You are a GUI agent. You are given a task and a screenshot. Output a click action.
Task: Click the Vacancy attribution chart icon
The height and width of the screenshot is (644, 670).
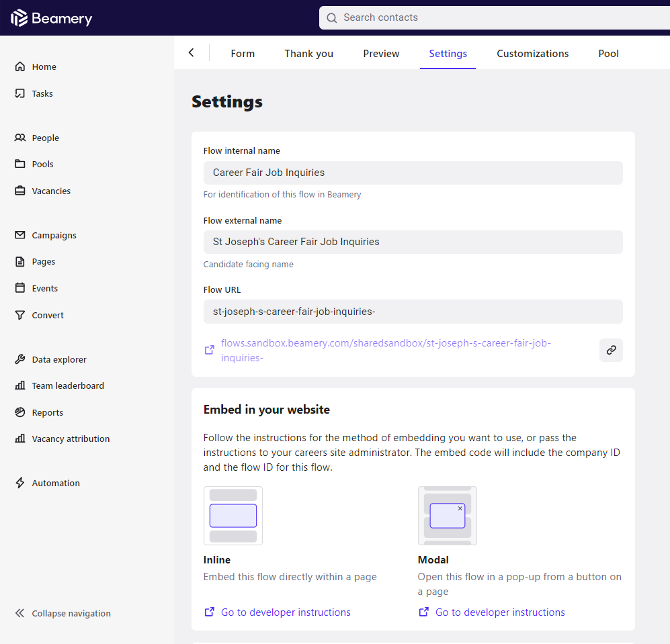(x=20, y=439)
